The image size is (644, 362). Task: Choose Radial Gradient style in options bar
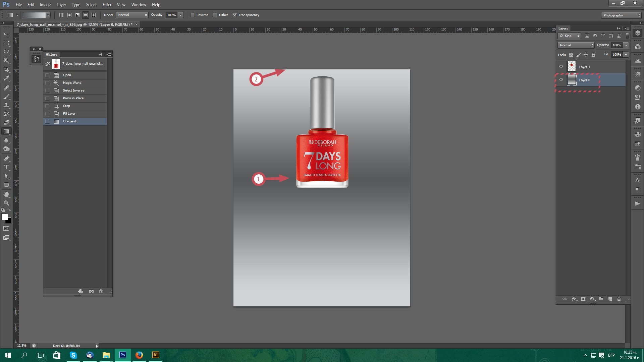pyautogui.click(x=69, y=15)
